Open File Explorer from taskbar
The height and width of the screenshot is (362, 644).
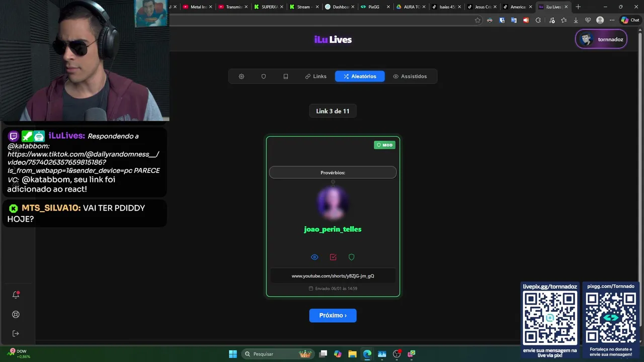[352, 354]
